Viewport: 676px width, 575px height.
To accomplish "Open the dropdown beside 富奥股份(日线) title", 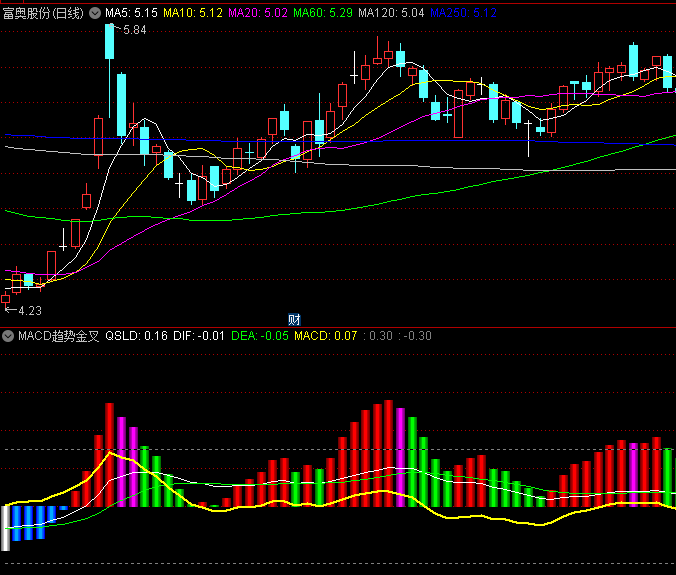I will [x=95, y=13].
